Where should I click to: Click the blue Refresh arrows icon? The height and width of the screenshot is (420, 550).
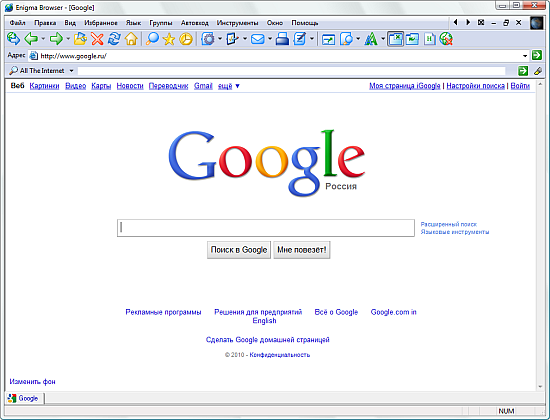114,39
